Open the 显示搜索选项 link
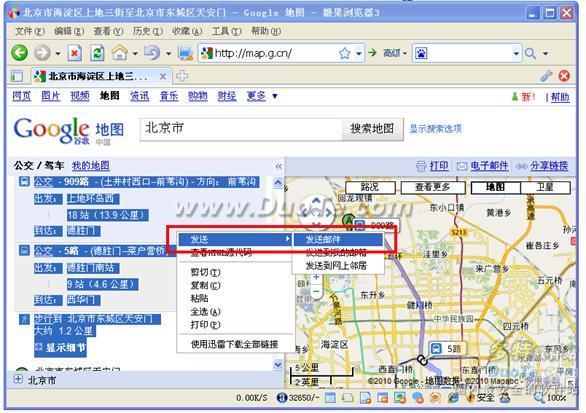 (x=435, y=129)
